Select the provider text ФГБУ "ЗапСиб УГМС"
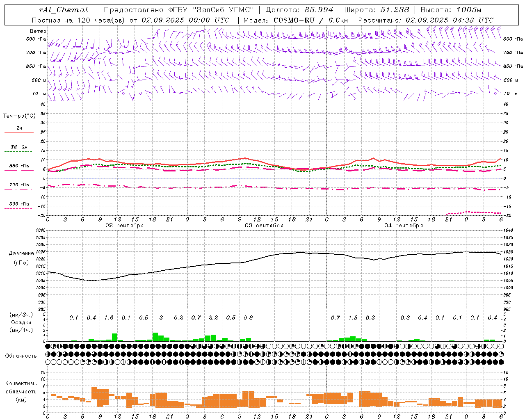Screen dimensions: 525x420 212,10
